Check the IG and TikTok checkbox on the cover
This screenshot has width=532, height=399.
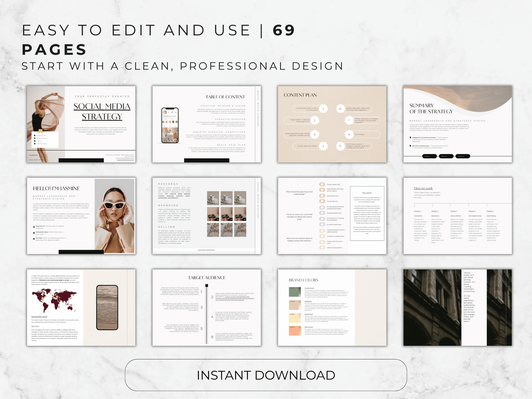tap(35, 135)
